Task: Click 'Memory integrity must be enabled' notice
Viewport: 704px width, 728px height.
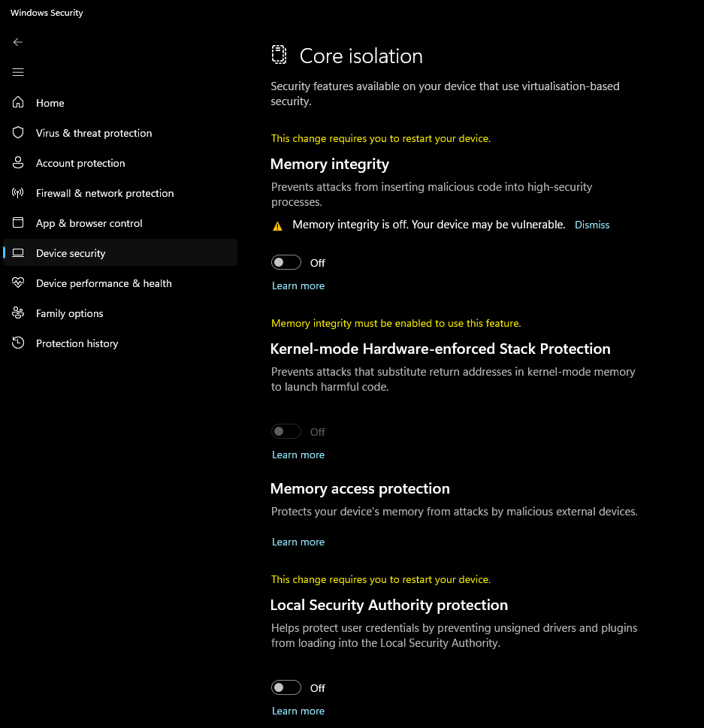Action: 396,323
